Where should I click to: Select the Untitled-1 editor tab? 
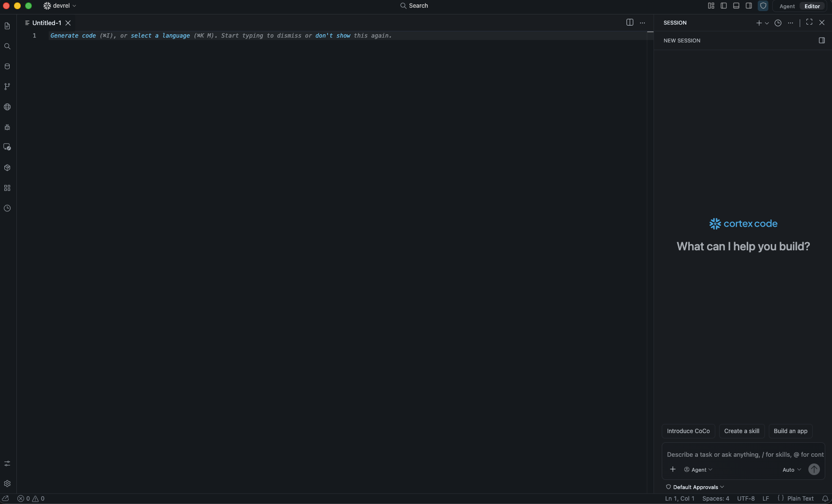[47, 23]
